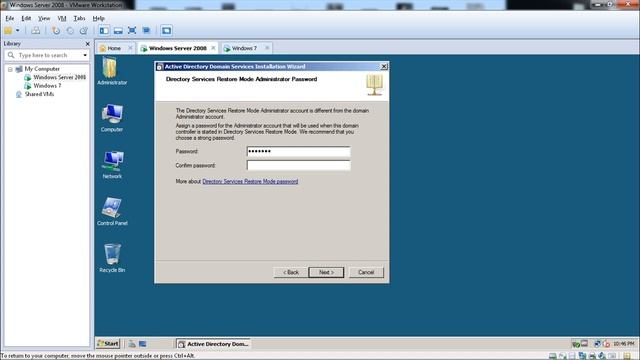The height and width of the screenshot is (360, 640).
Task: Open the library search filter dropdown
Action: [85, 55]
